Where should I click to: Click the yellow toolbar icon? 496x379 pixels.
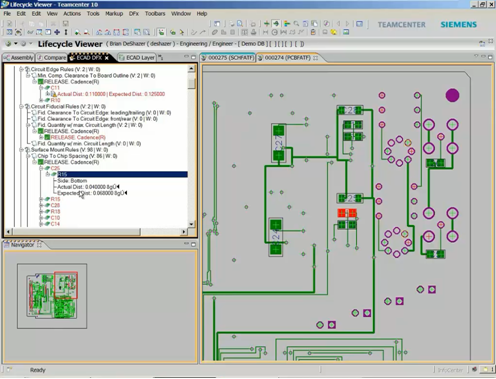click(x=334, y=32)
